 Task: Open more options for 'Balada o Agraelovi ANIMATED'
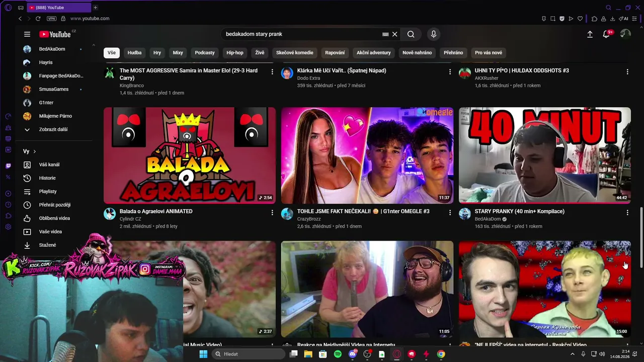click(x=272, y=213)
